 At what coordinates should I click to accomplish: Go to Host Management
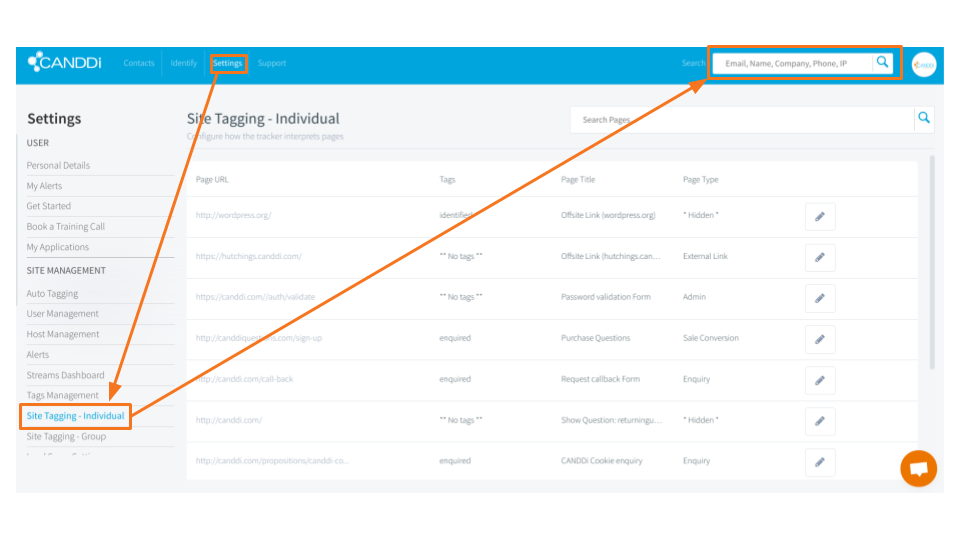pyautogui.click(x=62, y=334)
